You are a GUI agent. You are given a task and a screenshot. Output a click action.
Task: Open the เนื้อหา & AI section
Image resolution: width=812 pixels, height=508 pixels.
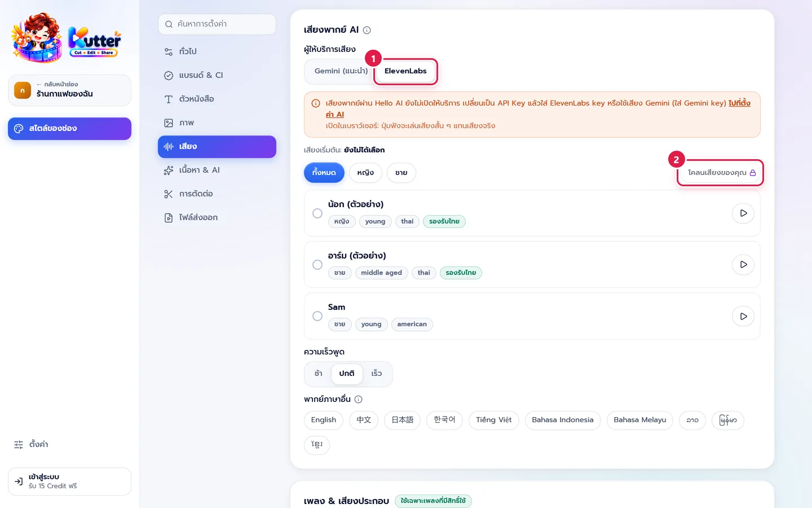coord(217,170)
